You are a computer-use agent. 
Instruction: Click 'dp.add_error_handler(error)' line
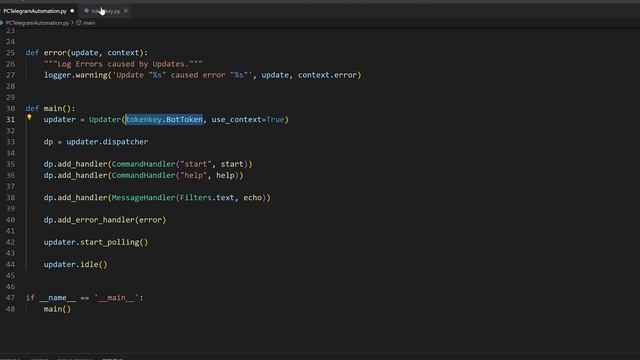[x=105, y=220]
